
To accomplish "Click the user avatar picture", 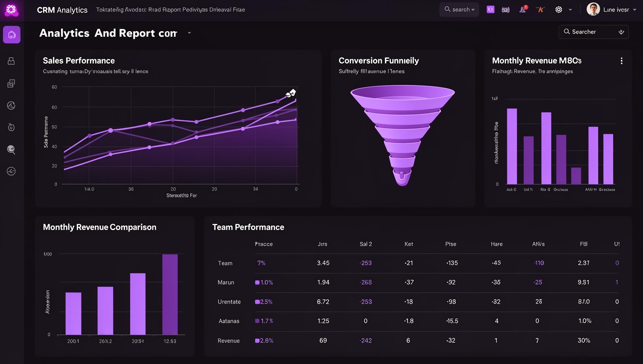I will pos(593,9).
